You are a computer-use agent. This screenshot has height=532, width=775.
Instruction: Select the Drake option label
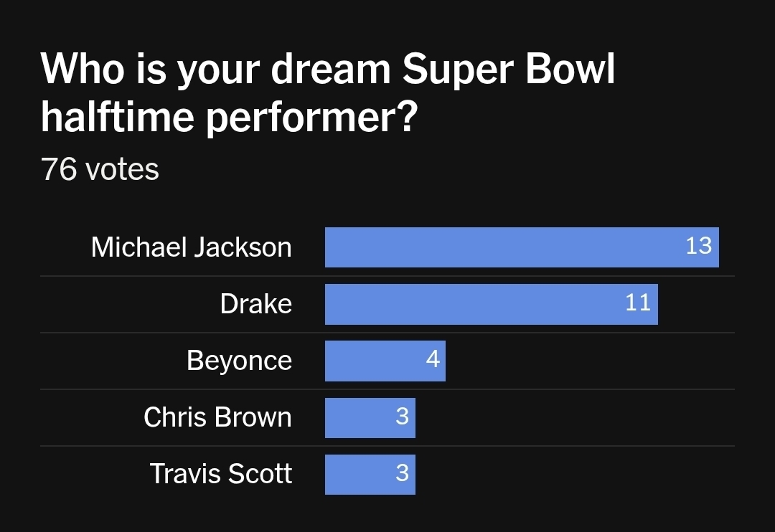[x=255, y=304]
